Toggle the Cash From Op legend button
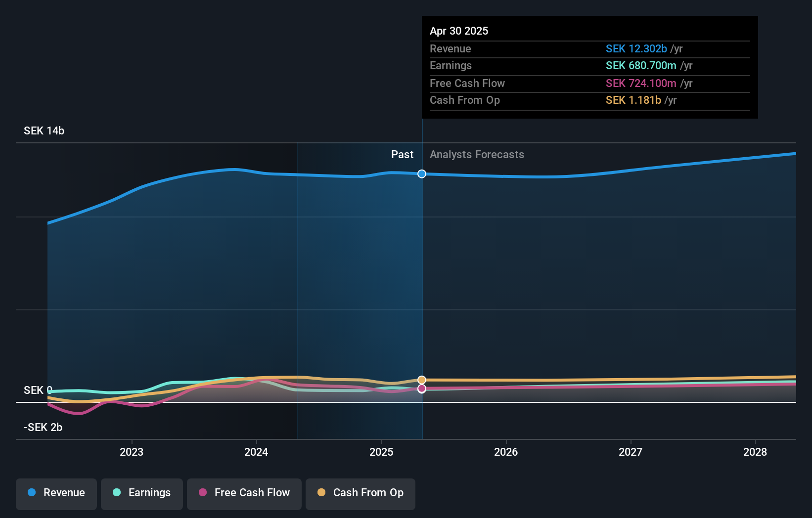The image size is (812, 518). [361, 494]
